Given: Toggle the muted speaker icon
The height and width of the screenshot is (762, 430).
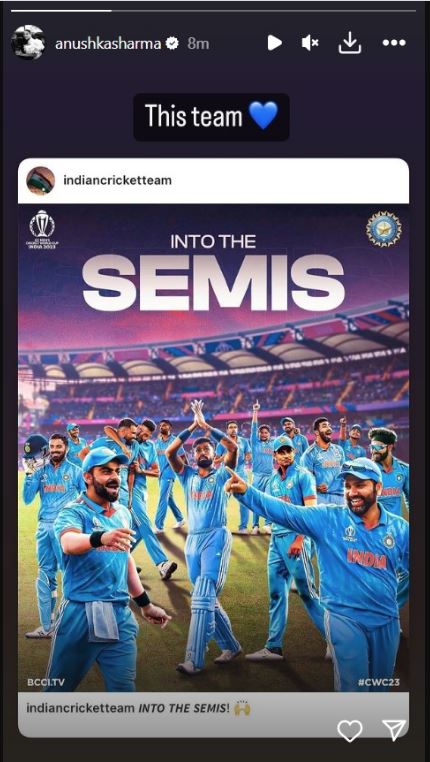Looking at the screenshot, I should coord(310,43).
